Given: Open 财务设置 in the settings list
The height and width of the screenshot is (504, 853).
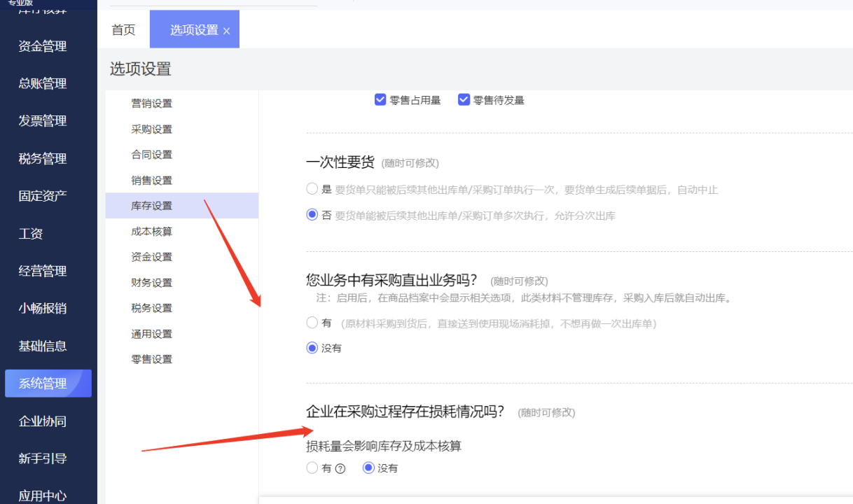Looking at the screenshot, I should pyautogui.click(x=151, y=283).
